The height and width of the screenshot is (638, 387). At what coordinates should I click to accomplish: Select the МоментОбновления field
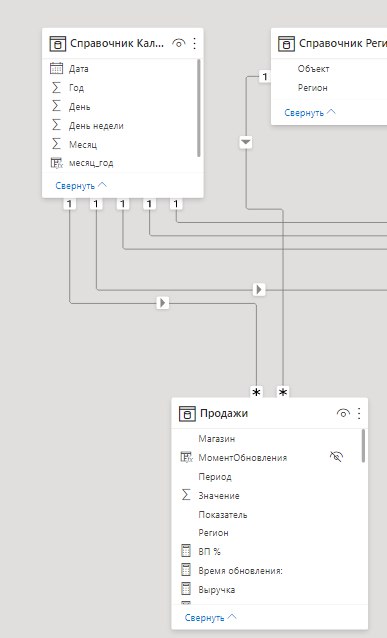243,458
